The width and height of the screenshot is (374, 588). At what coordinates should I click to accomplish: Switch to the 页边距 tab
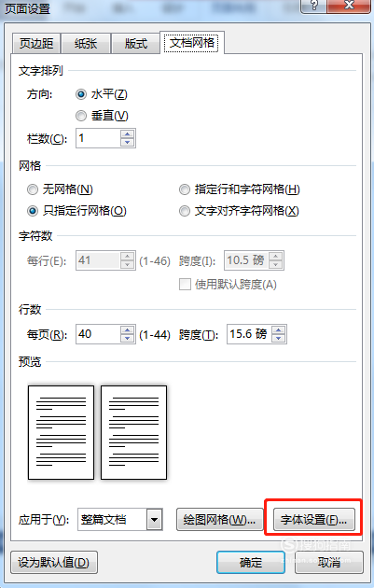(x=36, y=43)
